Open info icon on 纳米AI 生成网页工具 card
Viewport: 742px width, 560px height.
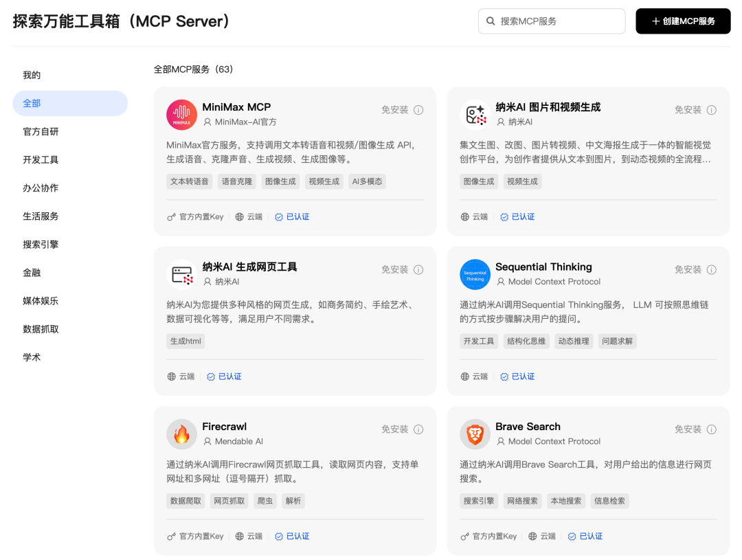(x=418, y=269)
